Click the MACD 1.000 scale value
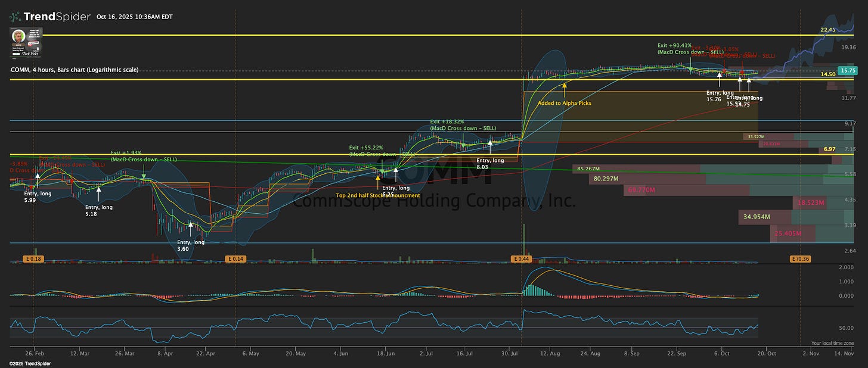This screenshot has height=368, width=868. pyautogui.click(x=846, y=282)
